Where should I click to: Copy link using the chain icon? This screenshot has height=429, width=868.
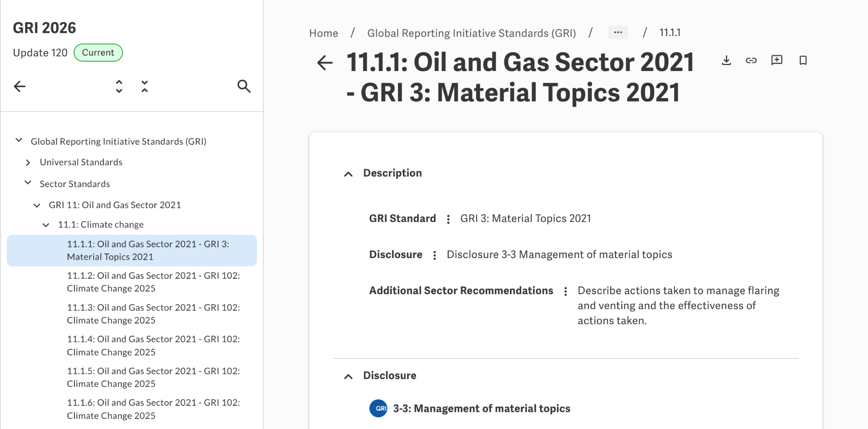(x=751, y=60)
